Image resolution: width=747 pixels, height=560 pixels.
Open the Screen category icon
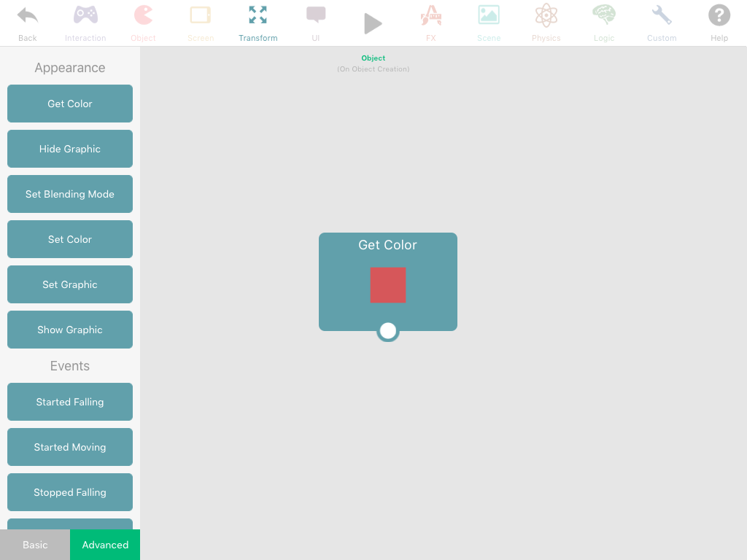201,16
